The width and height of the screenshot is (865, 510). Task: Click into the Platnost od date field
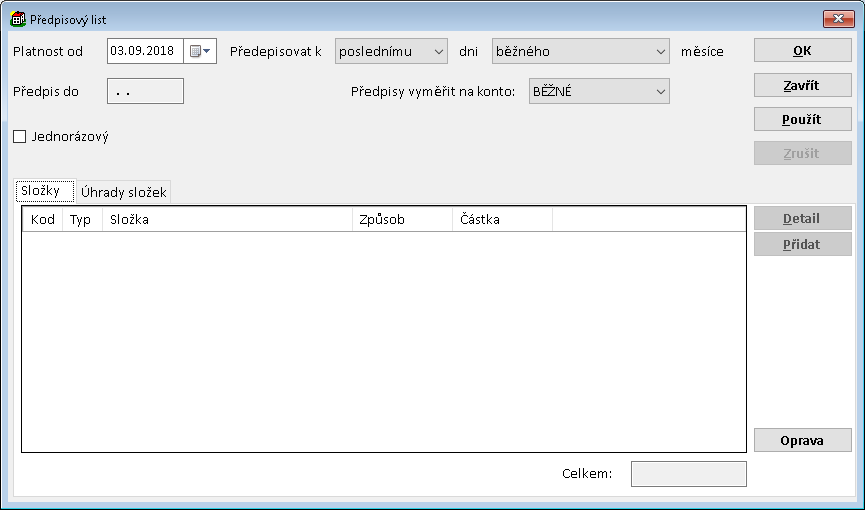point(145,51)
